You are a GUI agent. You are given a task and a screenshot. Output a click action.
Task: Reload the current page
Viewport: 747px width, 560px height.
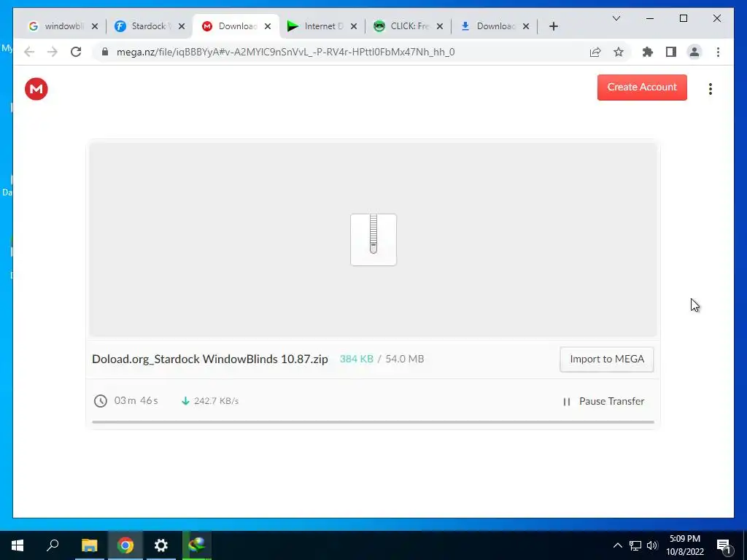tap(76, 52)
